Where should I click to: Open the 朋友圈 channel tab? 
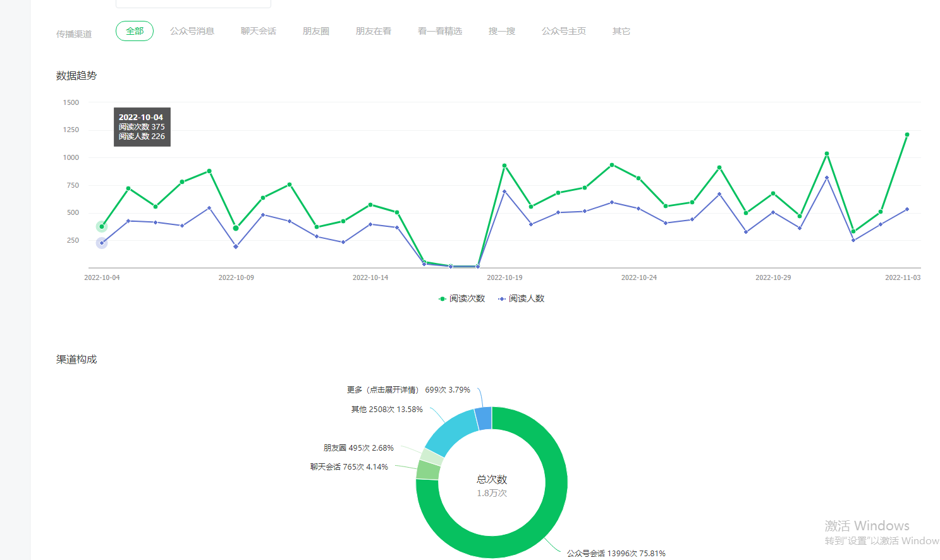pos(316,31)
